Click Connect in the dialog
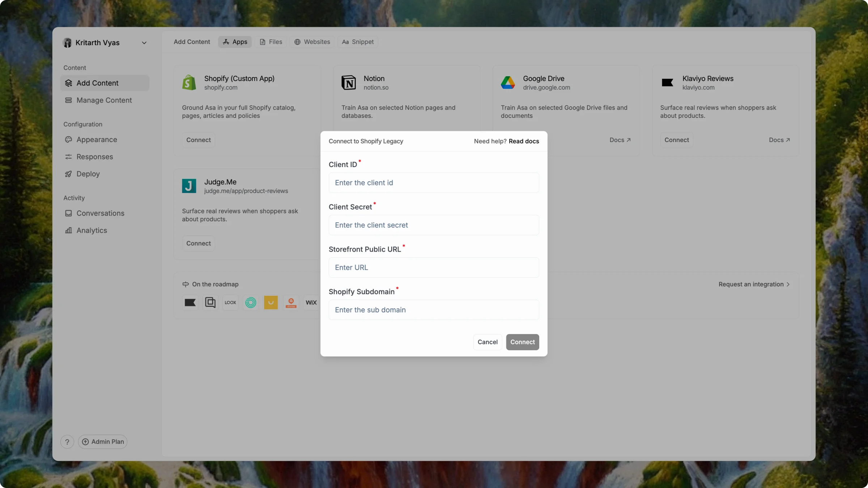This screenshot has height=488, width=868. coord(522,342)
